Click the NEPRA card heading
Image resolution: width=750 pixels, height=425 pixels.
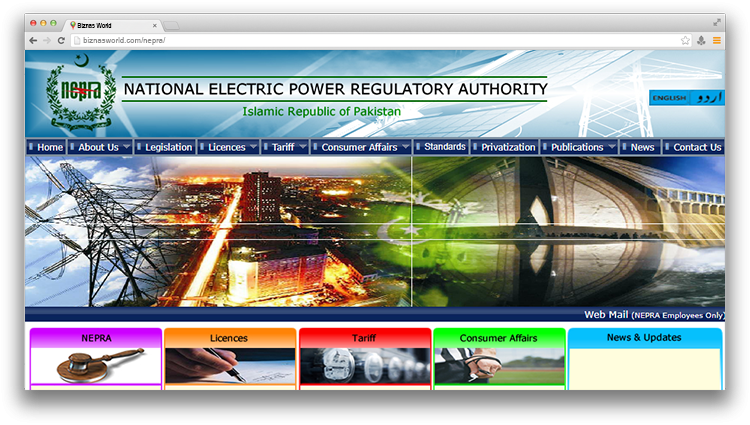[96, 338]
